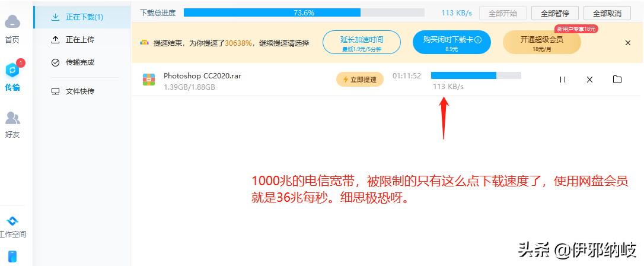The height and width of the screenshot is (266, 644).
Task: Select the 正在上传 tab
Action: pos(82,39)
